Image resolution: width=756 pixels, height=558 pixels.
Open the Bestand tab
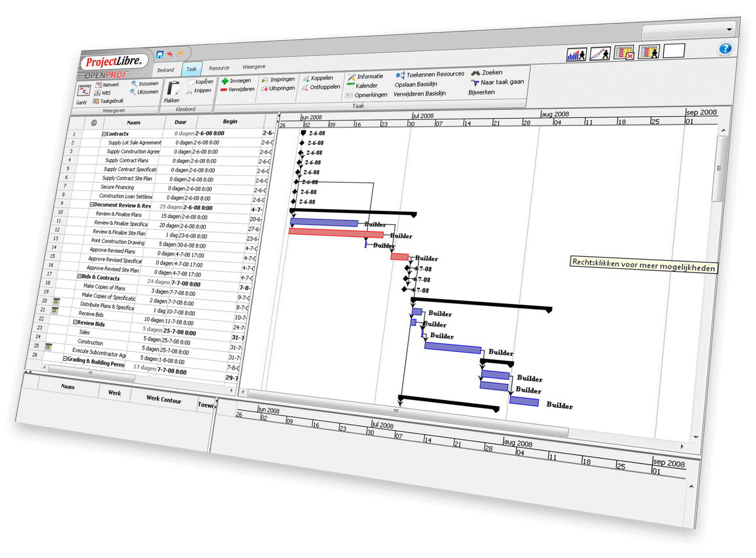166,70
